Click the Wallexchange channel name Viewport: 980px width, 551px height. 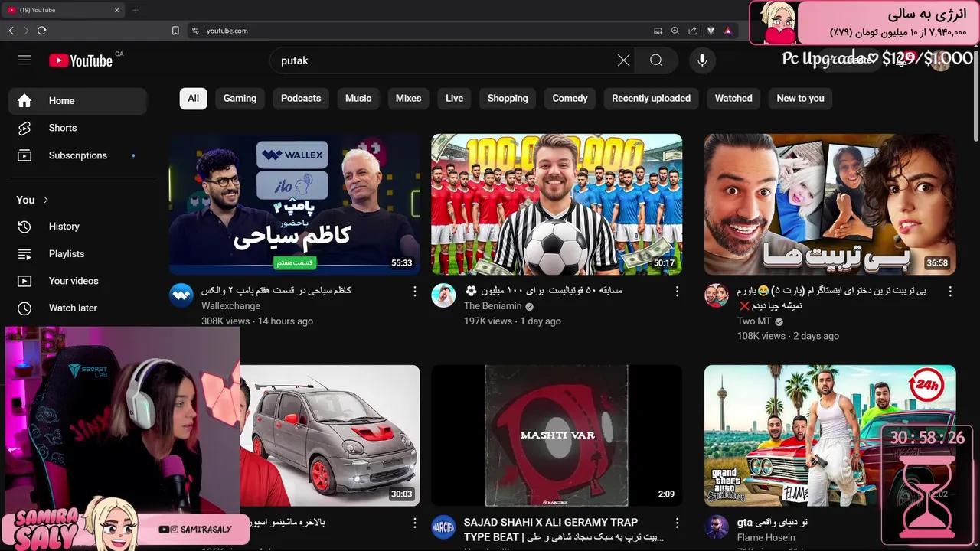pyautogui.click(x=230, y=306)
